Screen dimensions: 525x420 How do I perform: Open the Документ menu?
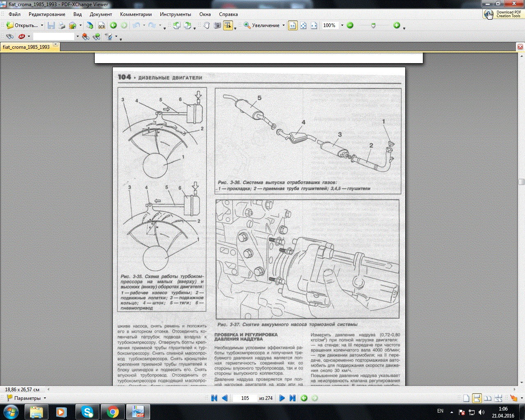(x=100, y=14)
